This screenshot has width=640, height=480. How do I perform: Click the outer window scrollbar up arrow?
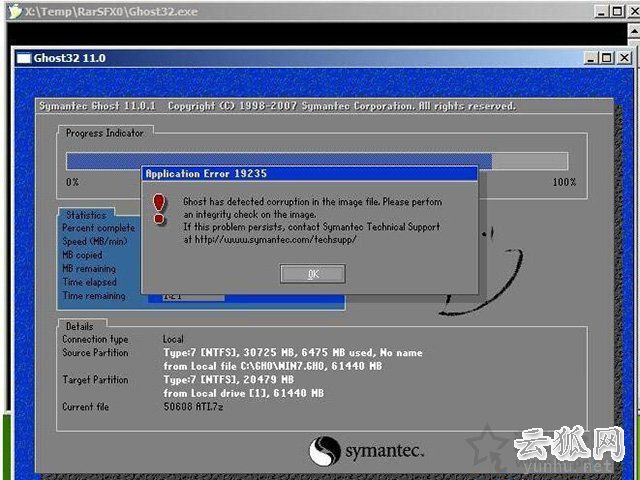coord(634,31)
